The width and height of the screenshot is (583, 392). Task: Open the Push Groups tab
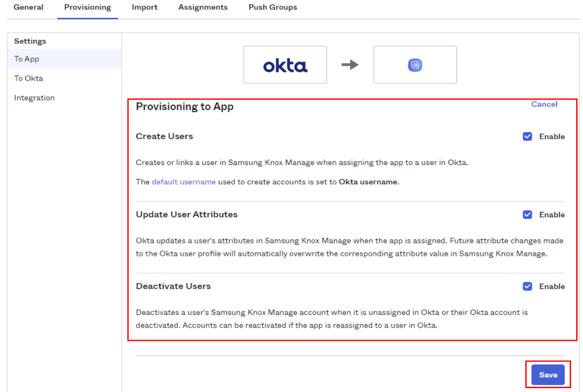click(273, 7)
